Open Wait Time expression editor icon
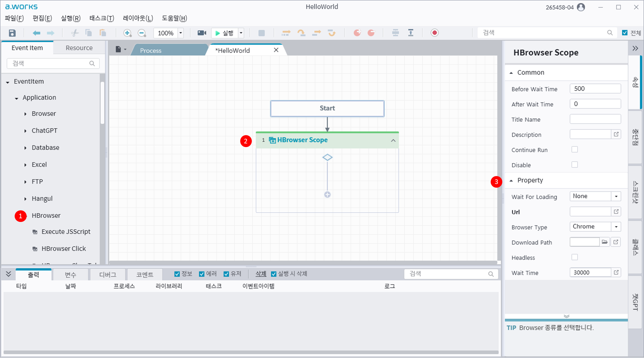Image resolution: width=644 pixels, height=364 pixels. click(616, 272)
